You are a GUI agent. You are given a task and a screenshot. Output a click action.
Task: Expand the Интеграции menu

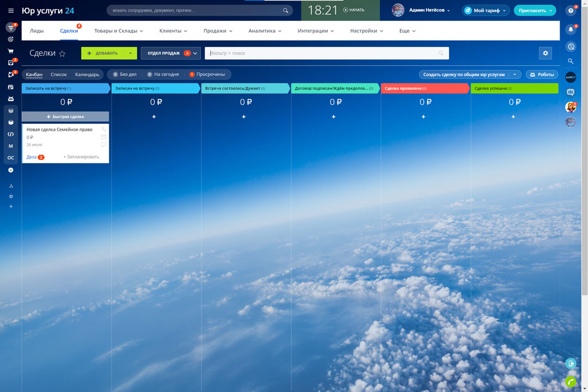(316, 30)
